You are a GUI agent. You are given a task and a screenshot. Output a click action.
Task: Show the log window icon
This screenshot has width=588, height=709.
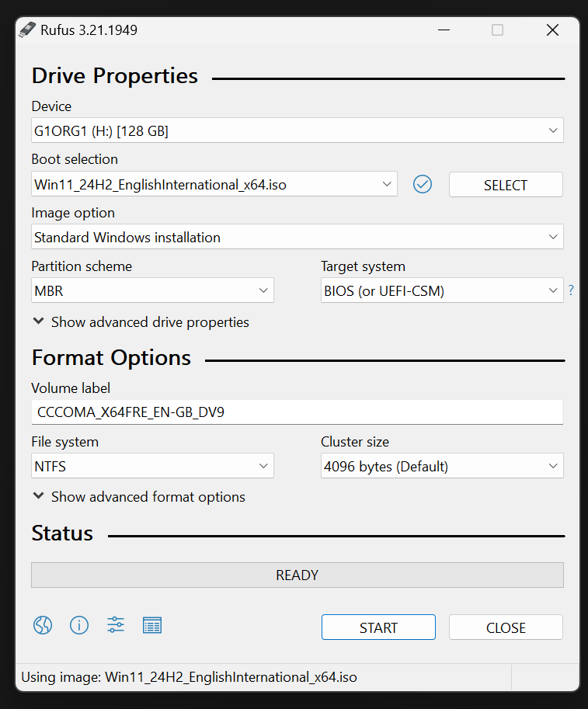tap(152, 625)
